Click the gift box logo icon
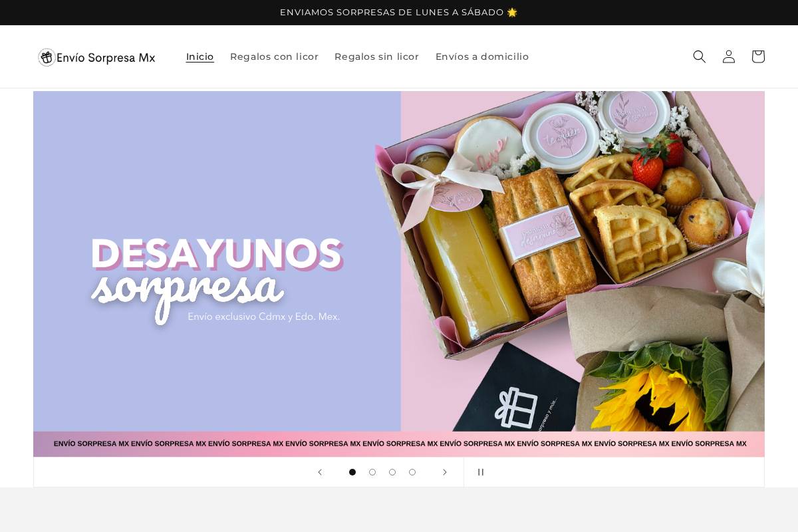The image size is (798, 532). coord(47,57)
